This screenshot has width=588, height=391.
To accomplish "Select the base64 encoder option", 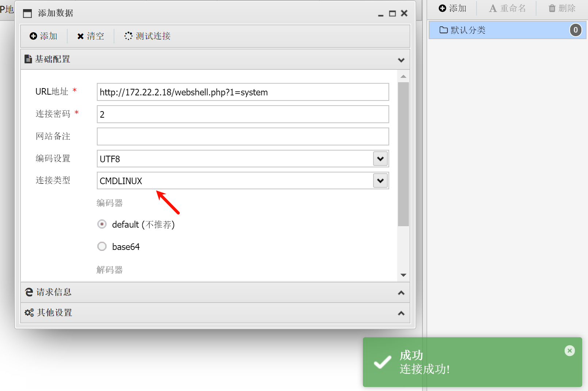I will tap(102, 247).
